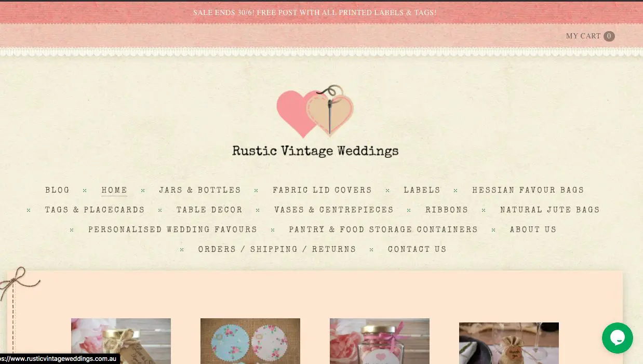Image resolution: width=643 pixels, height=364 pixels.
Task: Click the sale ends free post banner
Action: (x=315, y=12)
